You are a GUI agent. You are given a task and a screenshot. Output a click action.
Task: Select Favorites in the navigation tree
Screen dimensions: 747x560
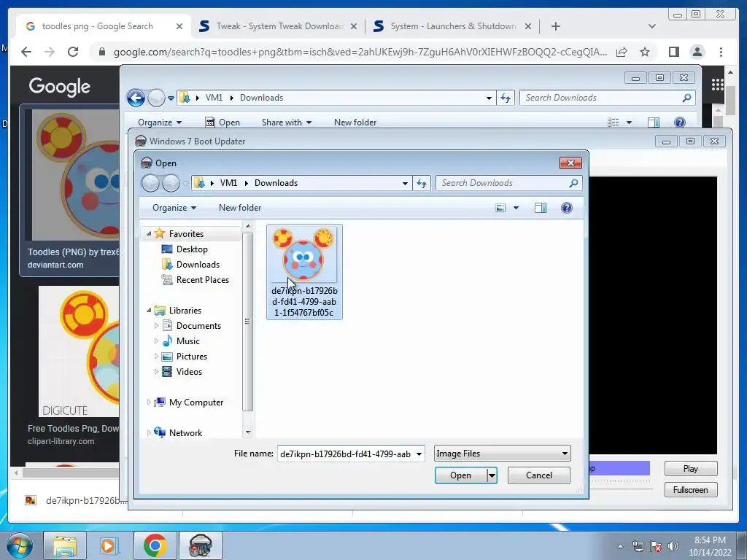(x=186, y=234)
